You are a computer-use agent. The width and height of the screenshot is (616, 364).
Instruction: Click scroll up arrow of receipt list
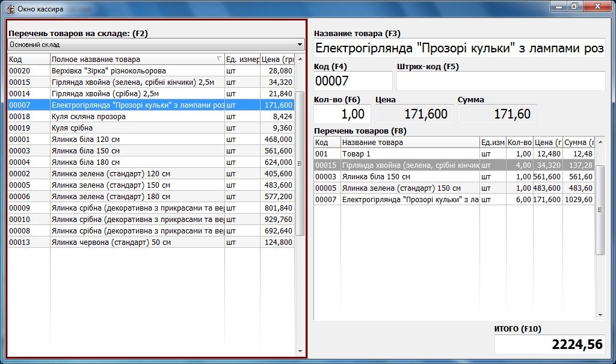[600, 142]
